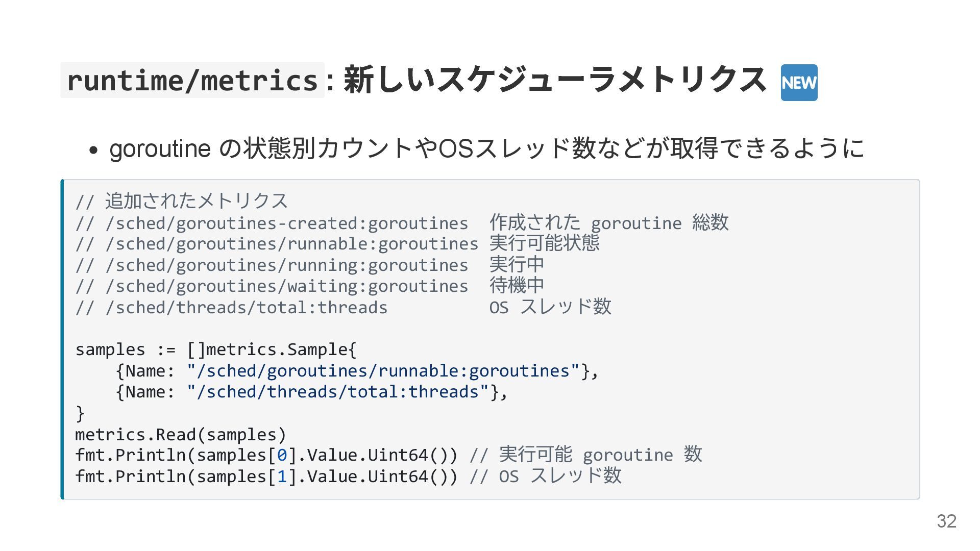The height and width of the screenshot is (551, 980).
Task: Click the commented /sched/goroutines/runnable:goroutines path
Action: (291, 244)
